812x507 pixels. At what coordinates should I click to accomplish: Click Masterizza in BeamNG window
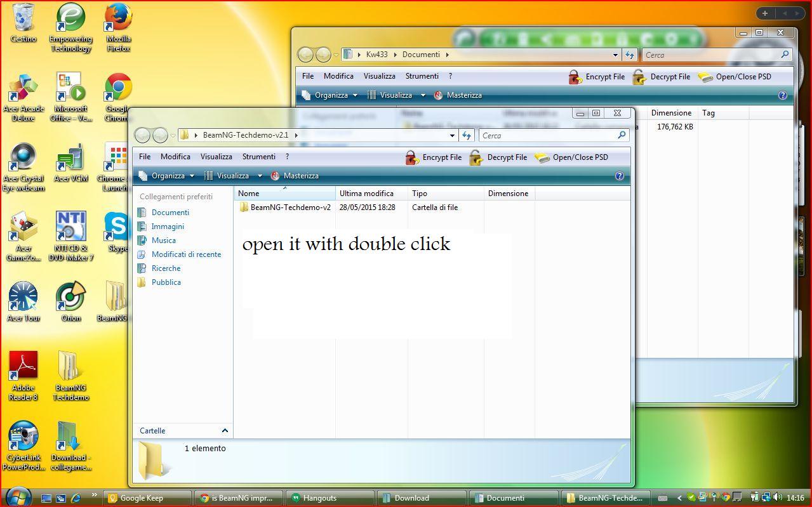(295, 176)
